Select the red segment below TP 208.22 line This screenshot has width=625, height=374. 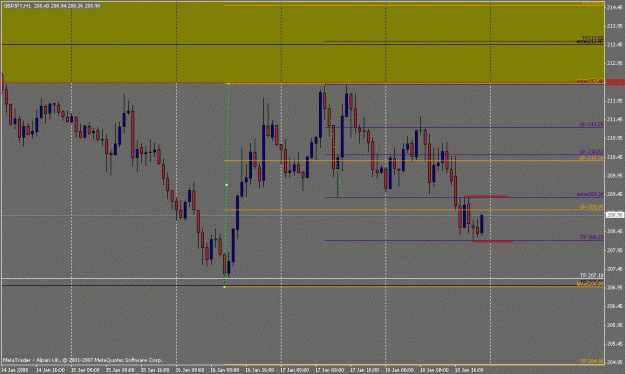[493, 242]
